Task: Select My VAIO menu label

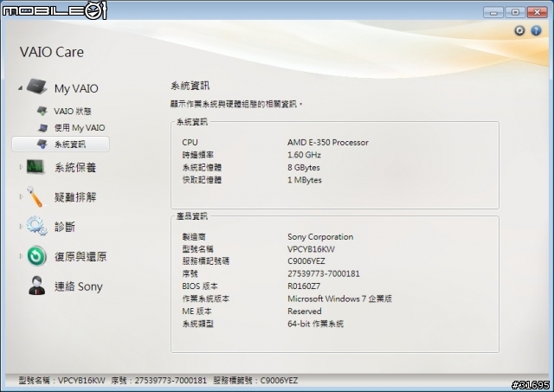Action: coord(76,88)
